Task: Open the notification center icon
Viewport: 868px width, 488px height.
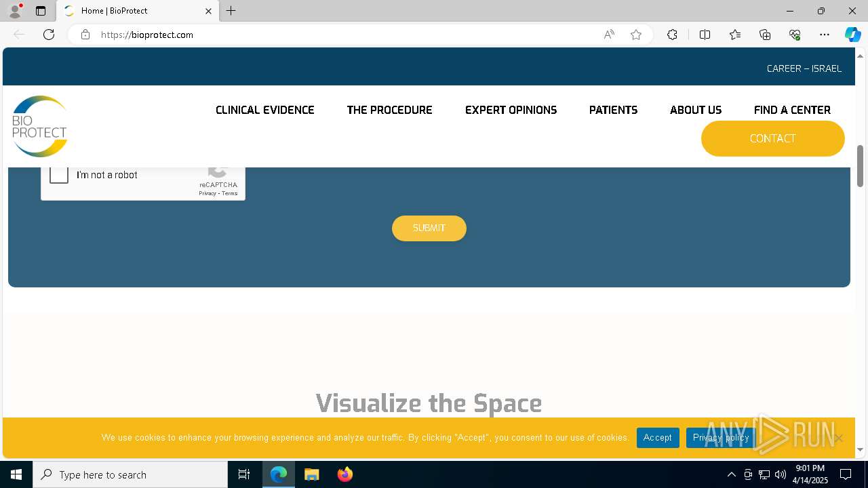Action: (846, 474)
